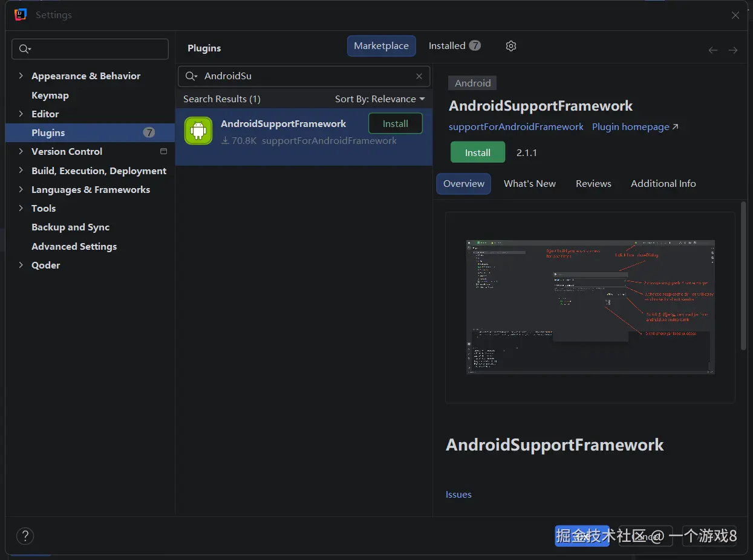The width and height of the screenshot is (753, 560).
Task: Open the Sort By: Relevance dropdown
Action: pos(380,99)
